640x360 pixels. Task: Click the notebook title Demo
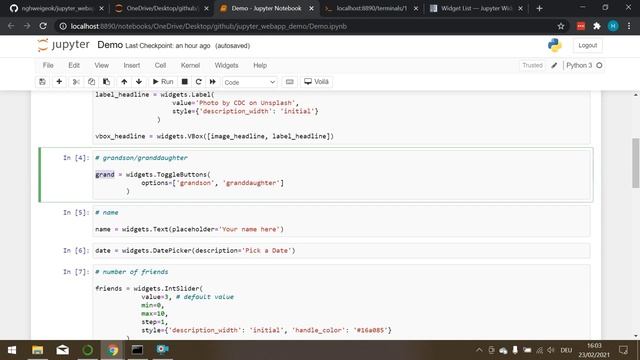click(110, 45)
